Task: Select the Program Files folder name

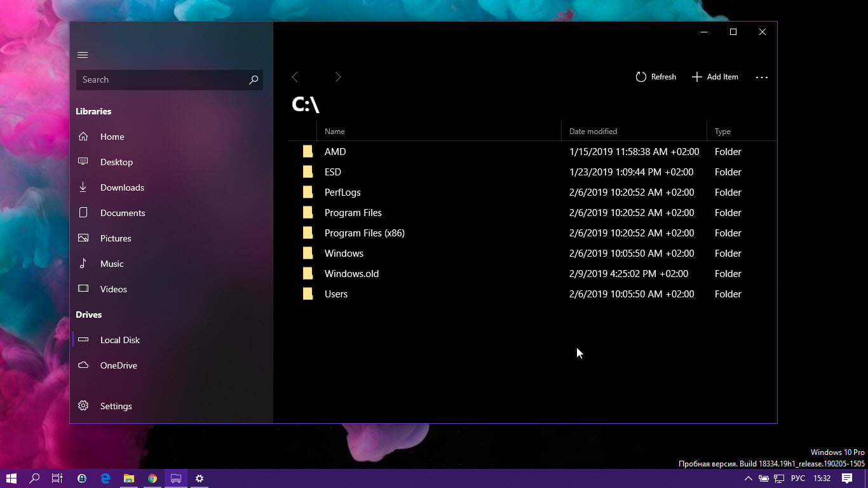Action: (x=353, y=213)
